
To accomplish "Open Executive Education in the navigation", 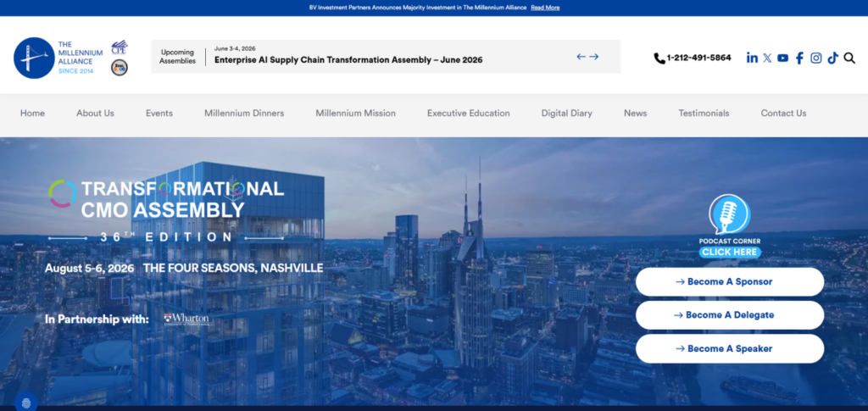I will coord(468,113).
